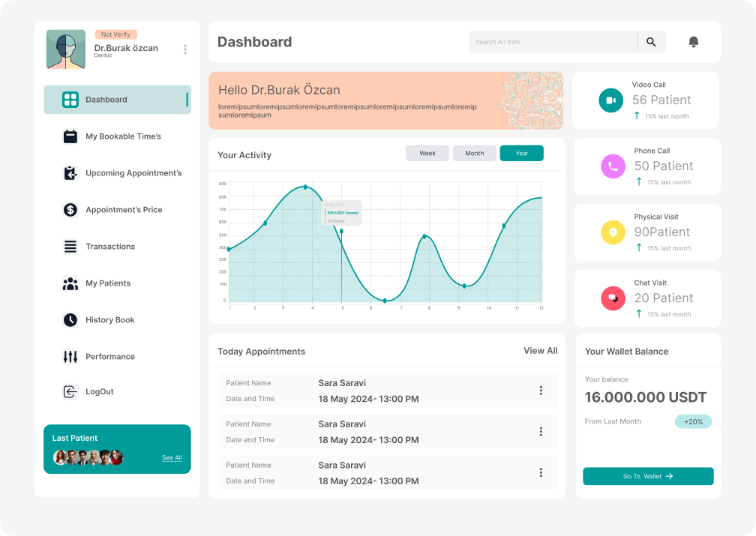This screenshot has height=536, width=756.
Task: Switch activity chart to Week
Action: [x=427, y=153]
